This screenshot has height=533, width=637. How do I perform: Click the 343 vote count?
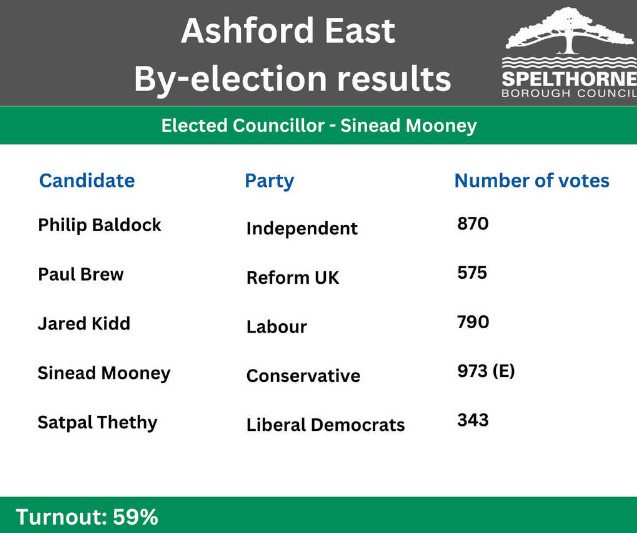[472, 420]
